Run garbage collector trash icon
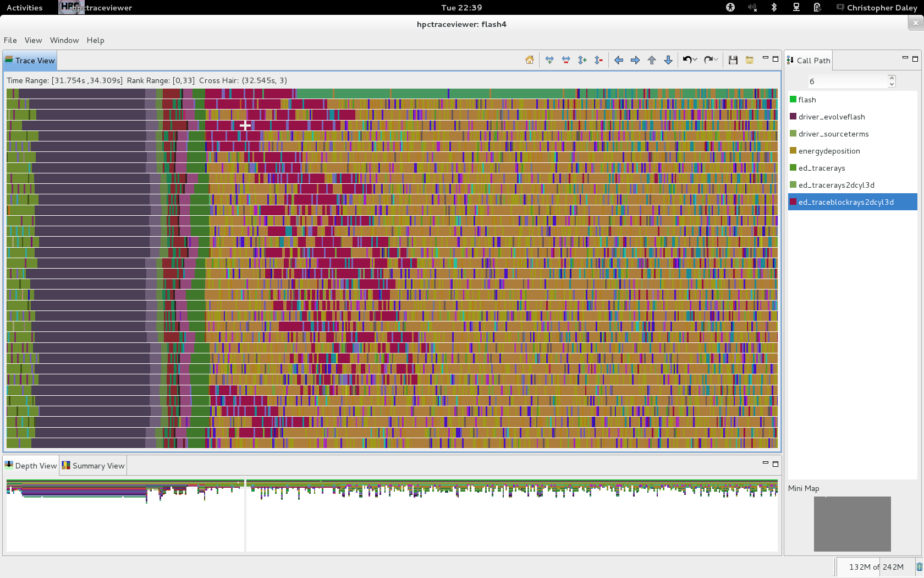 pyautogui.click(x=919, y=567)
